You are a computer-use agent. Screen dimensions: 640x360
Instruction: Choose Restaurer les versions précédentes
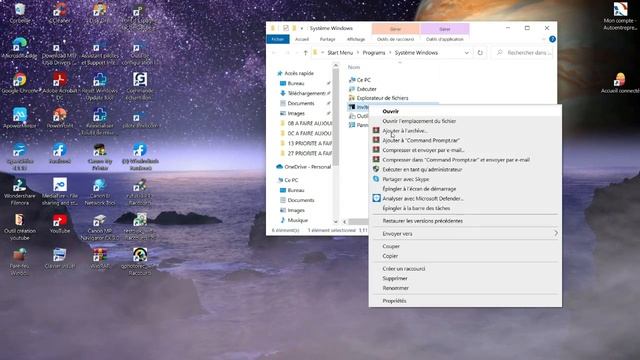(x=465, y=221)
